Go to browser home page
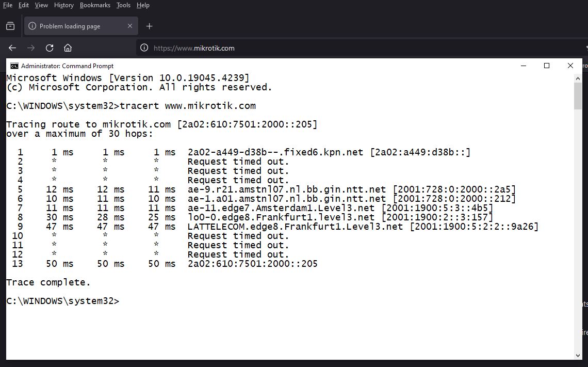Screen dimensions: 588x367 coord(68,48)
